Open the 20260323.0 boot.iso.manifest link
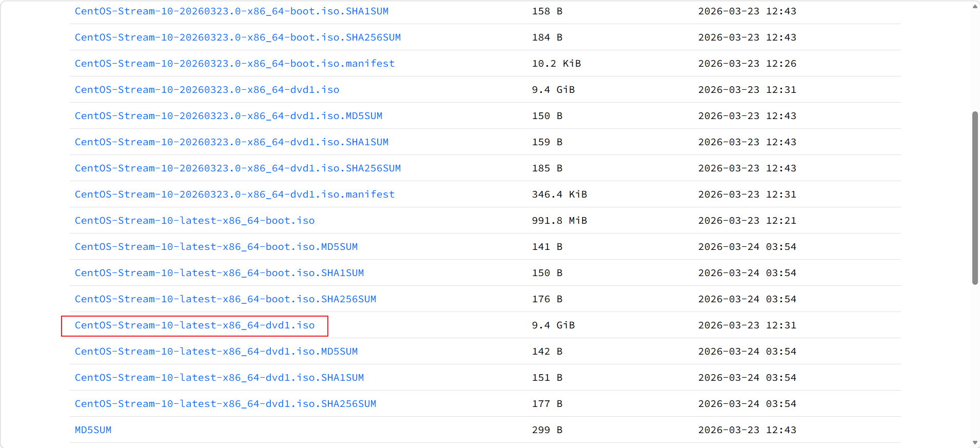This screenshot has height=448, width=980. [x=234, y=64]
